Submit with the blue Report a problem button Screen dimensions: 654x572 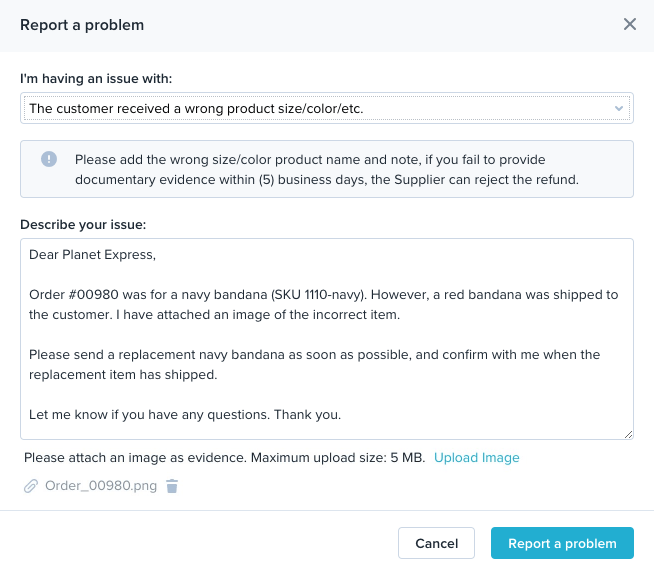(562, 544)
